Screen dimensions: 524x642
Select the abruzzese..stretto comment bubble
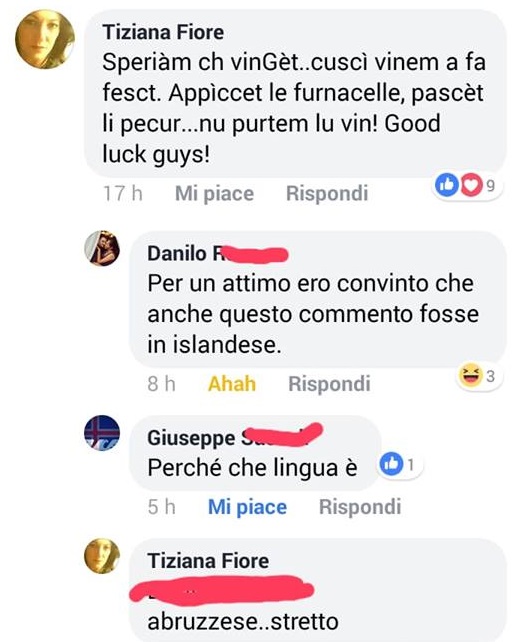point(318,590)
